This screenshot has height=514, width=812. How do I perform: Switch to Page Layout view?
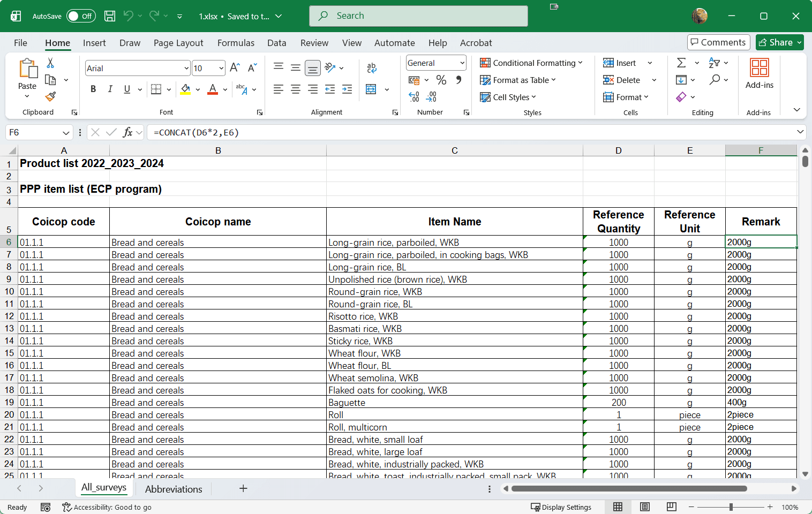click(645, 507)
